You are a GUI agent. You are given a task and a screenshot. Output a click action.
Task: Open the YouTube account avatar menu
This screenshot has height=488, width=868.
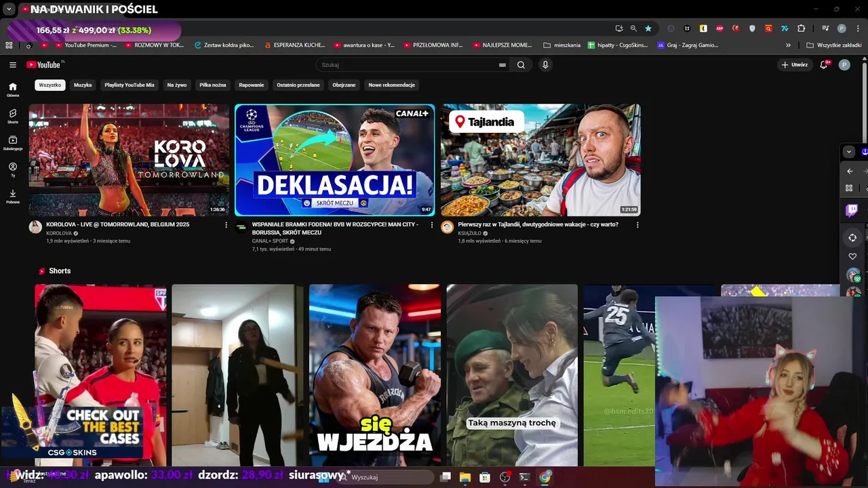844,65
